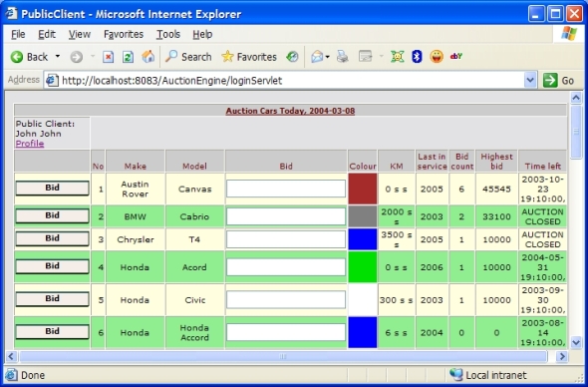Viewport: 588px width, 387px height.
Task: Click the green colour swatch for Honda Acord
Action: 363,267
